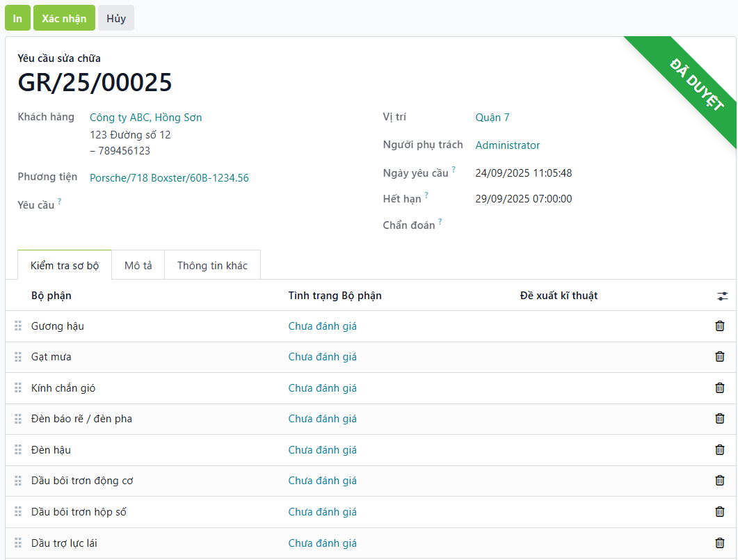This screenshot has height=560, width=738.
Task: Click trash icon for Gạt mưa row
Action: 720,356
